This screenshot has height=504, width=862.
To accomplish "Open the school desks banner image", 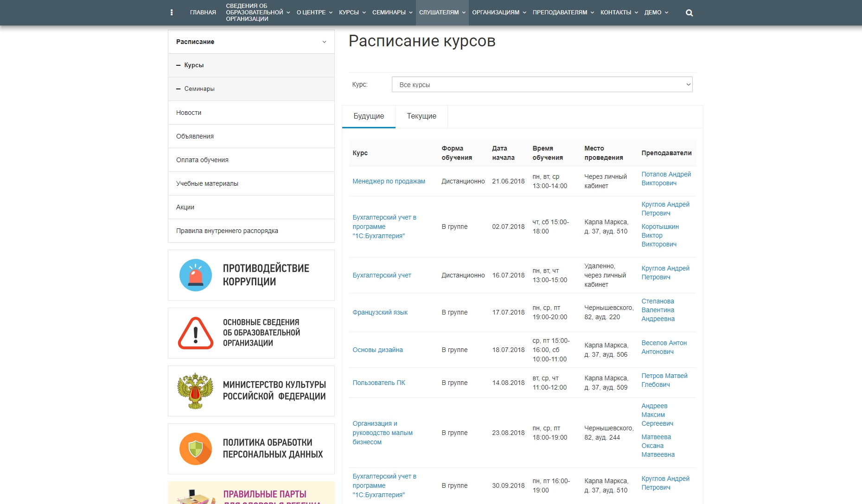I will coord(251,493).
